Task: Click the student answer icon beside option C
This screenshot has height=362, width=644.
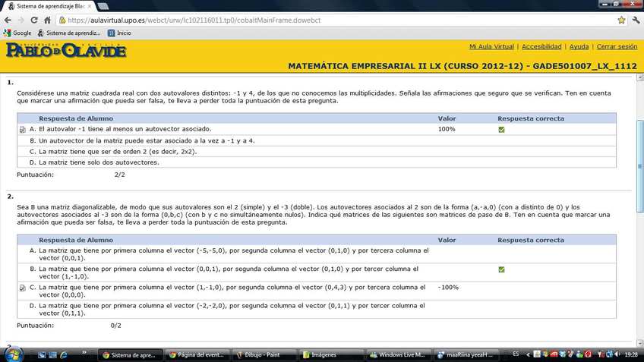Action: [x=23, y=288]
